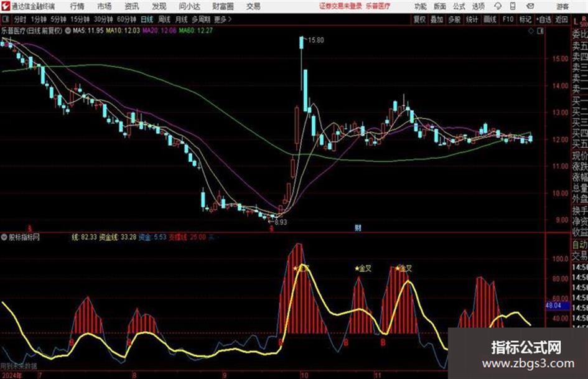Click the F10 button

[x=508, y=19]
